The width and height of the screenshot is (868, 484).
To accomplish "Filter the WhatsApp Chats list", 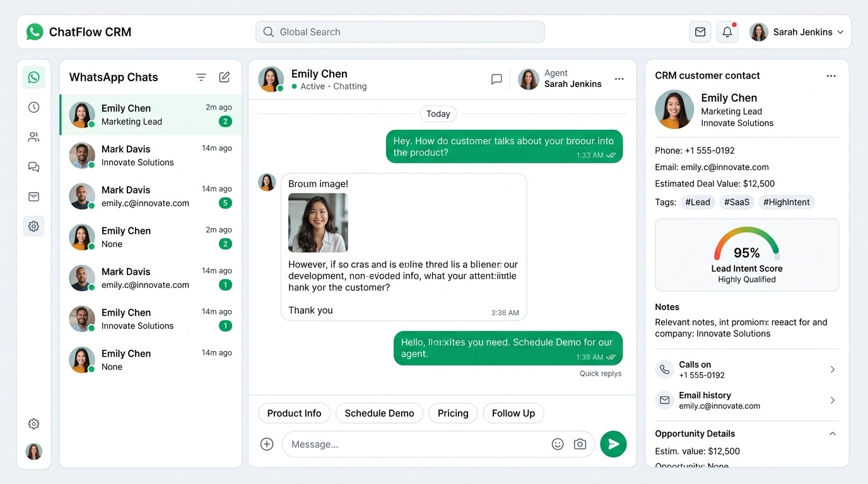I will click(201, 77).
